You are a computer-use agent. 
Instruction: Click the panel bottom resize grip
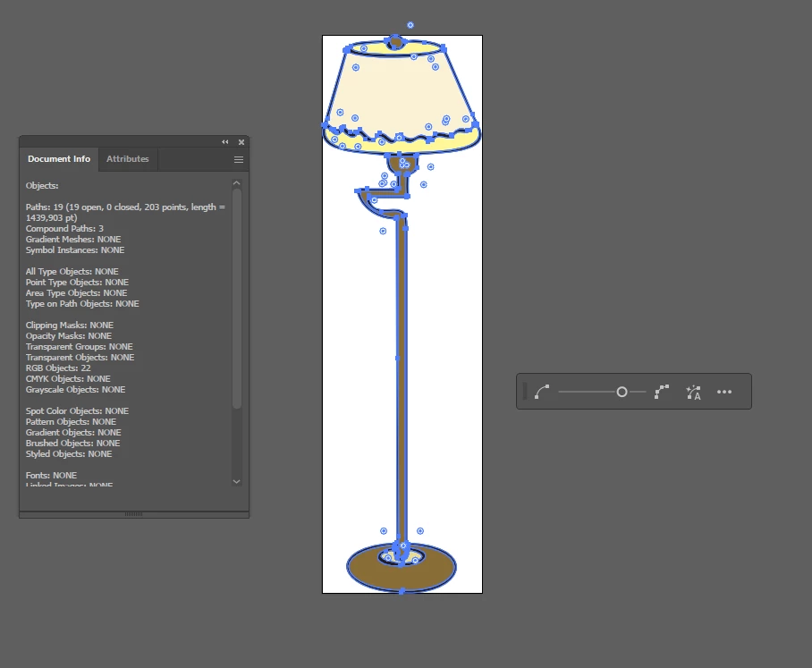coord(133,514)
